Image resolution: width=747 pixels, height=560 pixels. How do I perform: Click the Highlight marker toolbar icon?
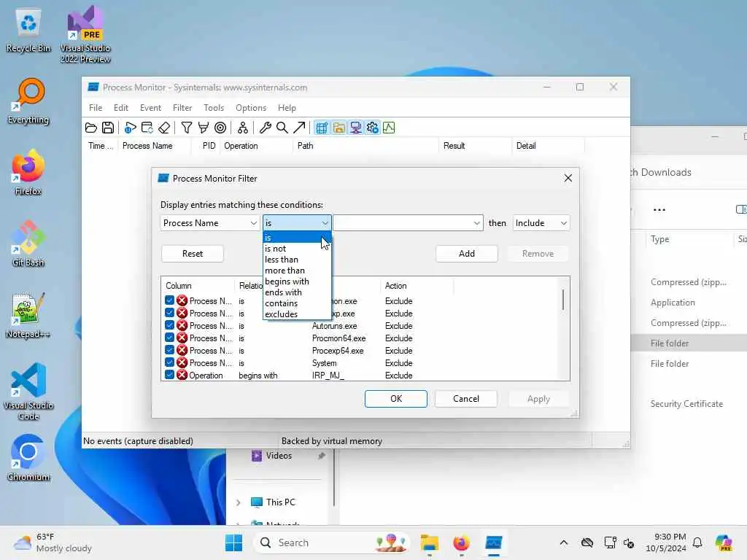point(204,128)
